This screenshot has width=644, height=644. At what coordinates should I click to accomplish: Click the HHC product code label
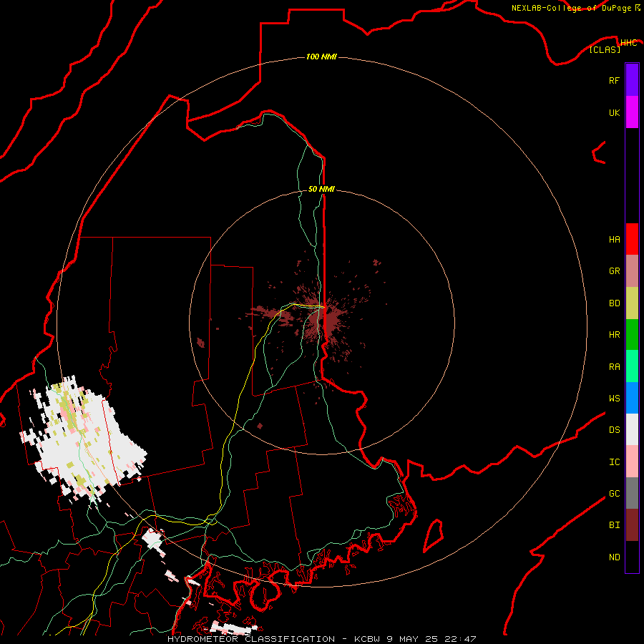628,43
